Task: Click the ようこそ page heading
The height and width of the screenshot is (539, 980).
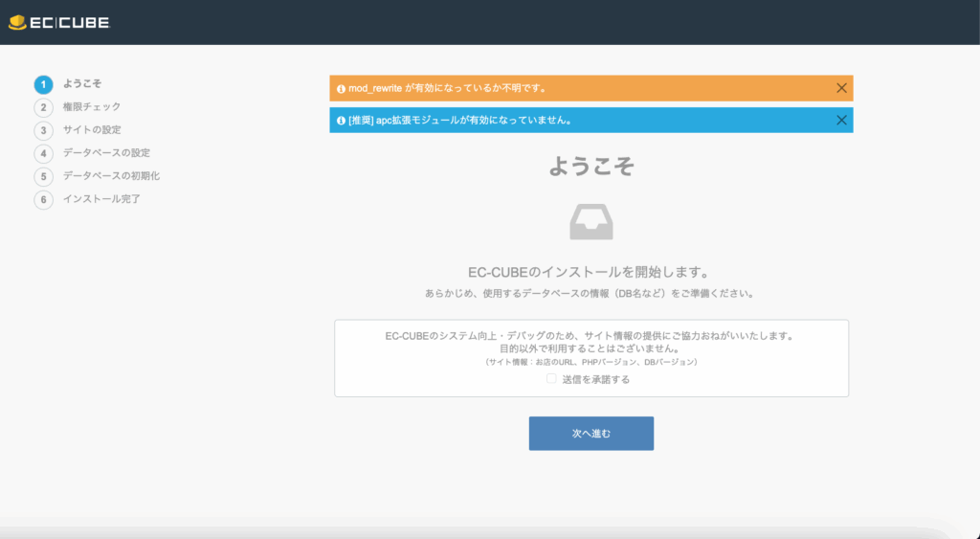Action: coord(591,167)
